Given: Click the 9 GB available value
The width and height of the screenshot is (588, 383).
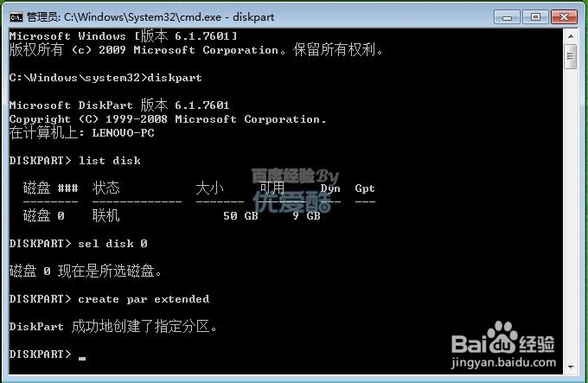Looking at the screenshot, I should tap(306, 216).
